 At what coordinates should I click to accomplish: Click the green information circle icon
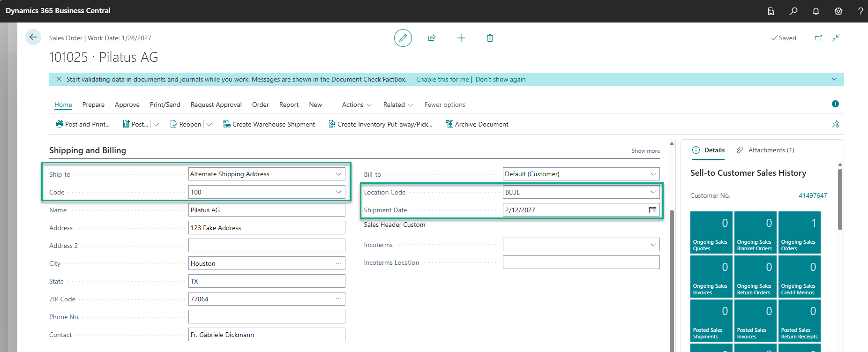tap(835, 104)
